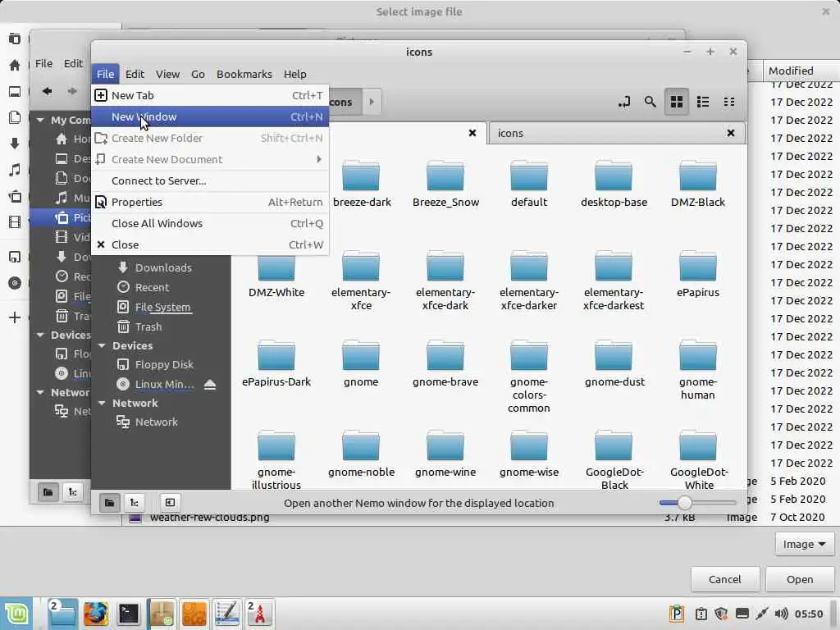Eject the Linux Mint volume

(x=210, y=384)
